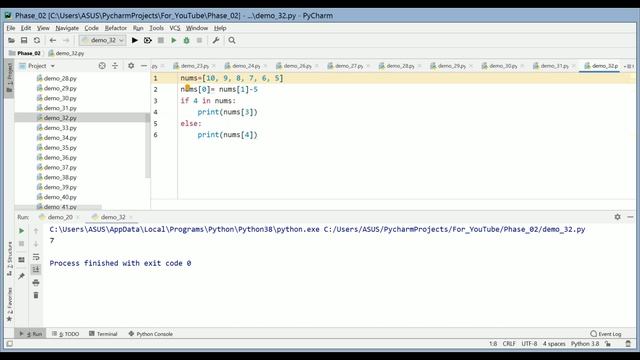Hide the Project panel with minus icon
Image resolution: width=640 pixels, height=360 pixels.
point(144,65)
